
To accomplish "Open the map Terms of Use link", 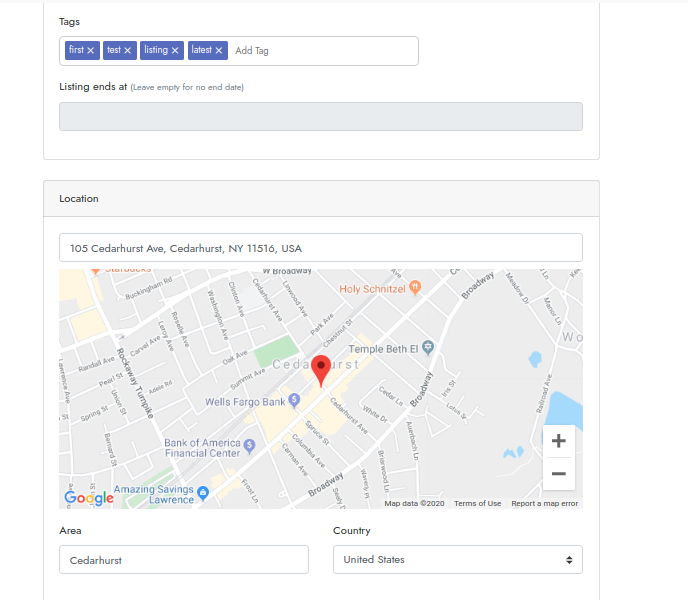I will pos(477,503).
